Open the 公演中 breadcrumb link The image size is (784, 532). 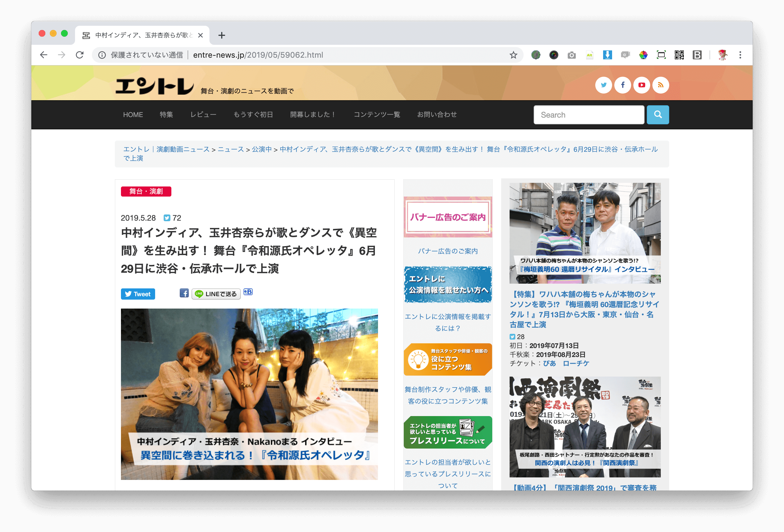(262, 149)
